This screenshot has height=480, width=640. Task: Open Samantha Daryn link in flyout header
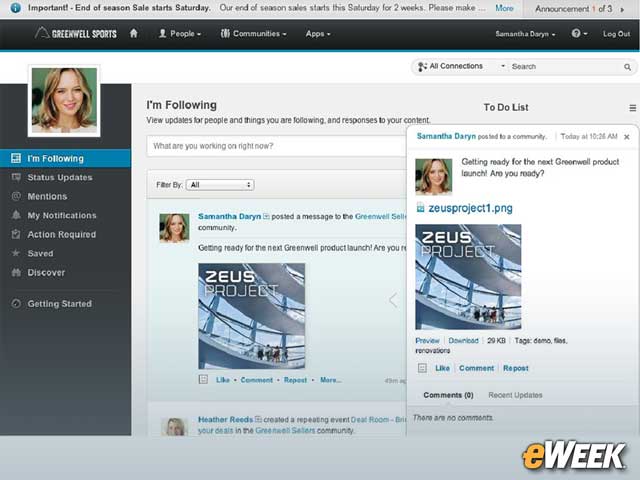pyautogui.click(x=446, y=136)
